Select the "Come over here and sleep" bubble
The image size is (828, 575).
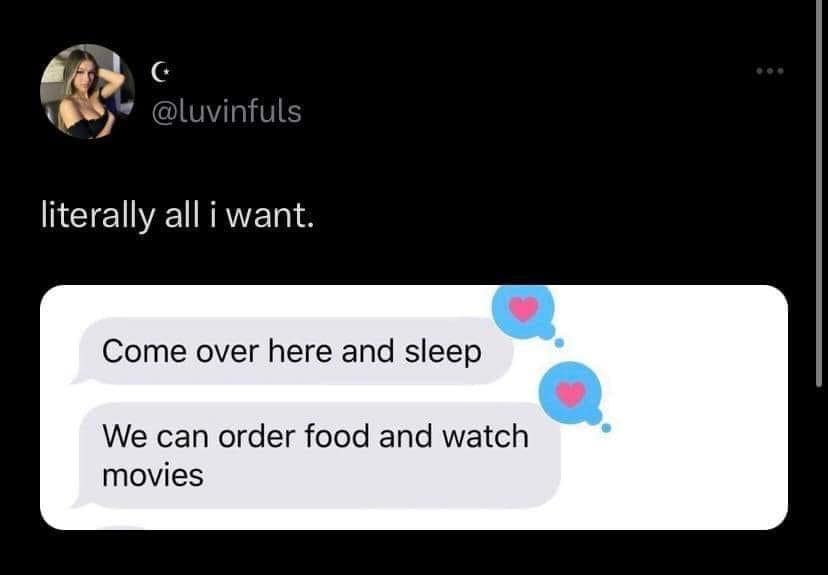pos(292,351)
